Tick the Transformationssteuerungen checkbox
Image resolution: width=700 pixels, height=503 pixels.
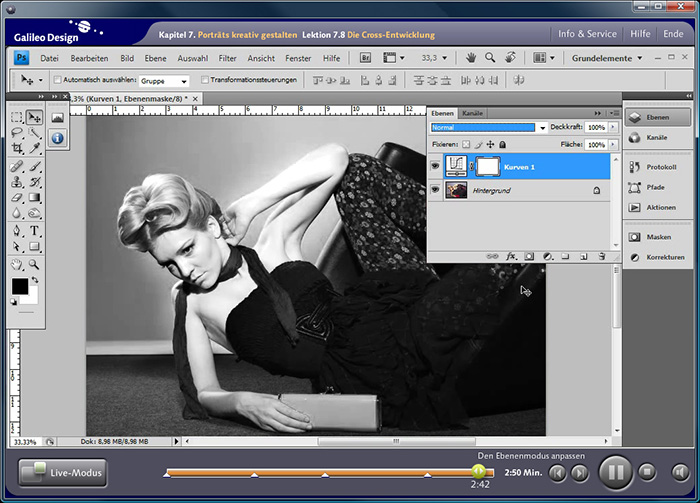205,80
